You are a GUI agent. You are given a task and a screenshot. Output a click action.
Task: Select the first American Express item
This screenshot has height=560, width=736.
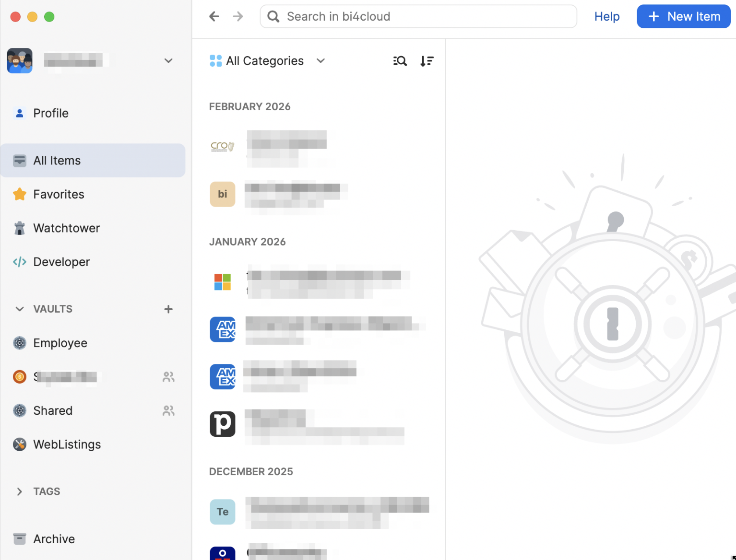(x=319, y=329)
